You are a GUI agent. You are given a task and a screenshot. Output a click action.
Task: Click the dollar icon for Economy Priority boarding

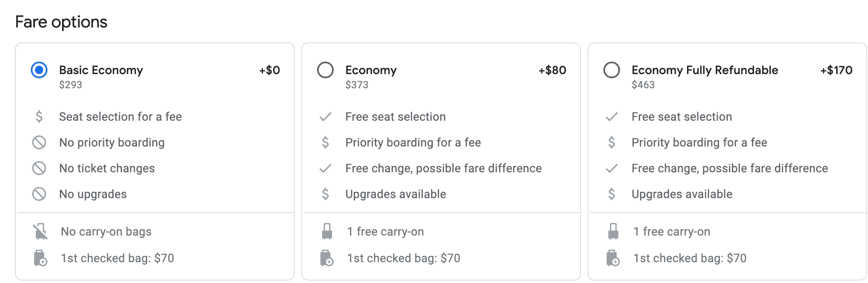(325, 142)
